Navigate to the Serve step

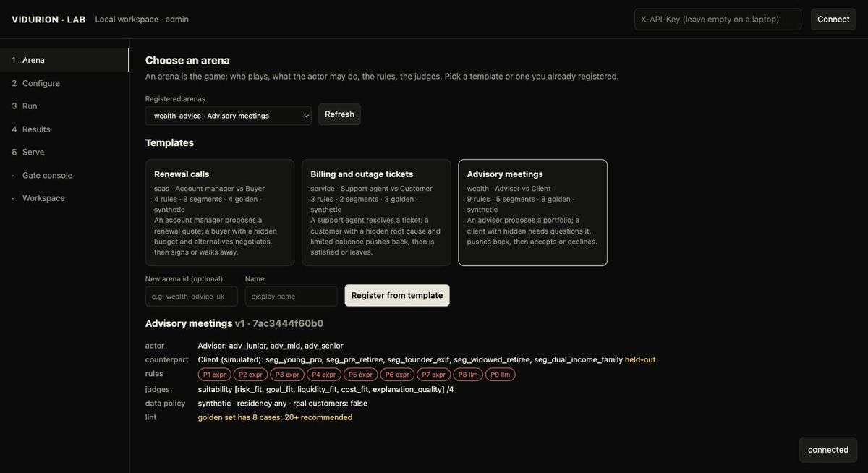click(x=64, y=152)
